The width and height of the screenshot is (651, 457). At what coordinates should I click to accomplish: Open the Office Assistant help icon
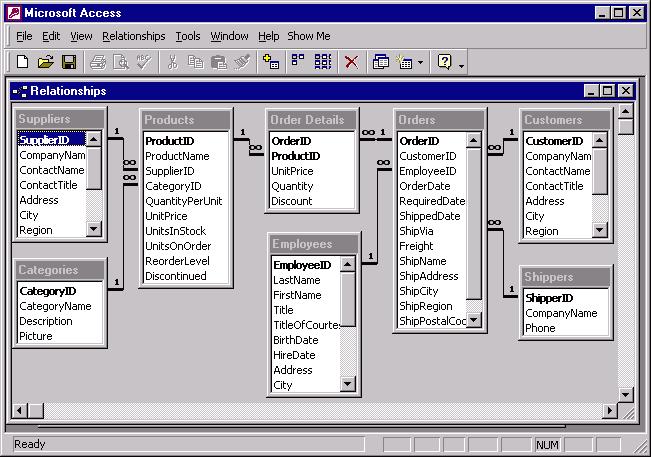(444, 62)
